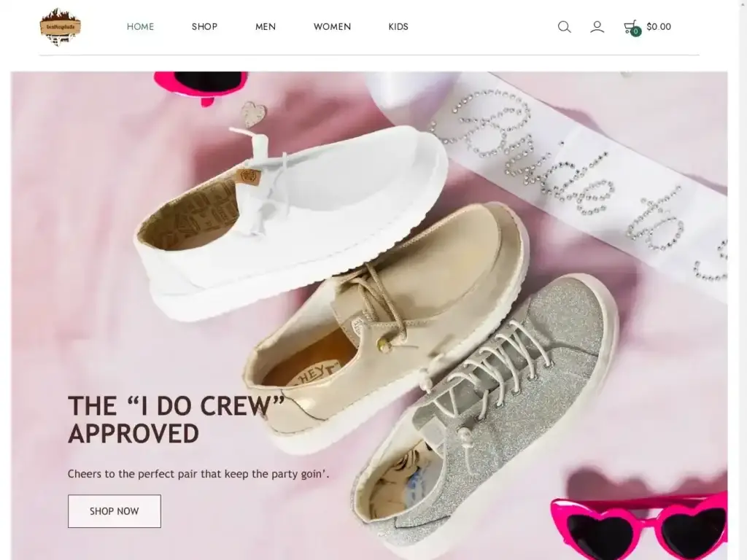Click the white shoe in banner
Screen dimensions: 747x560
click(x=292, y=219)
